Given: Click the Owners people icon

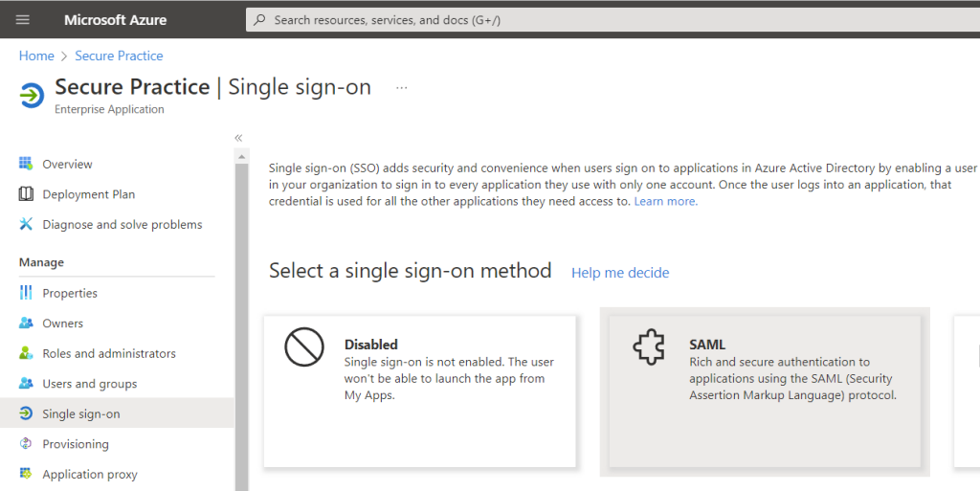Looking at the screenshot, I should [x=26, y=324].
